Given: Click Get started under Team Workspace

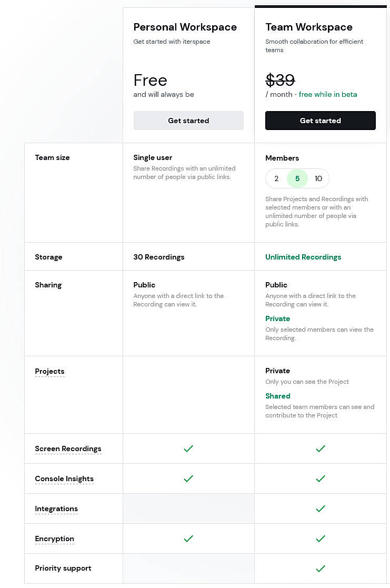Looking at the screenshot, I should click(321, 121).
